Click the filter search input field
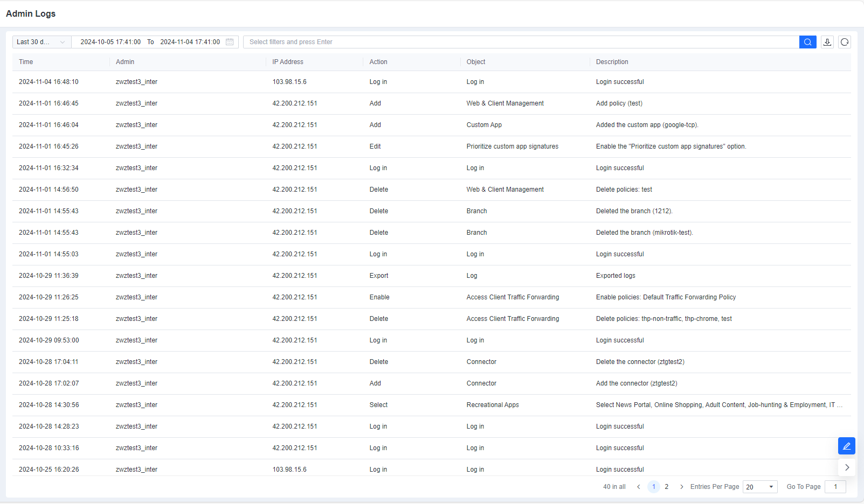This screenshot has height=504, width=864. (x=521, y=42)
